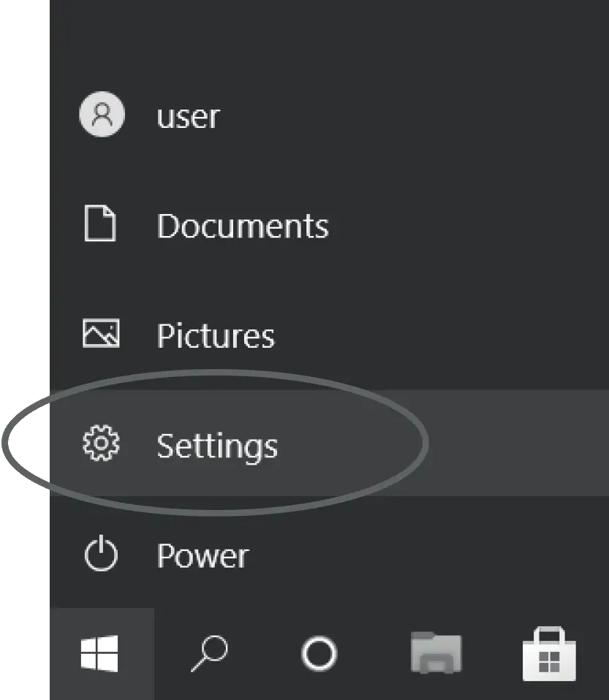Screen dimensions: 609x700
Task: Click the "Power" text label
Action: (x=203, y=556)
